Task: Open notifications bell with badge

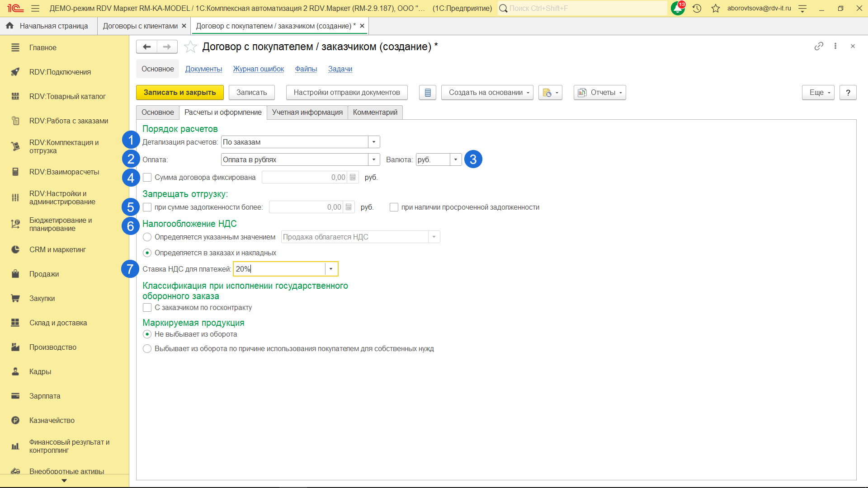Action: tap(677, 8)
